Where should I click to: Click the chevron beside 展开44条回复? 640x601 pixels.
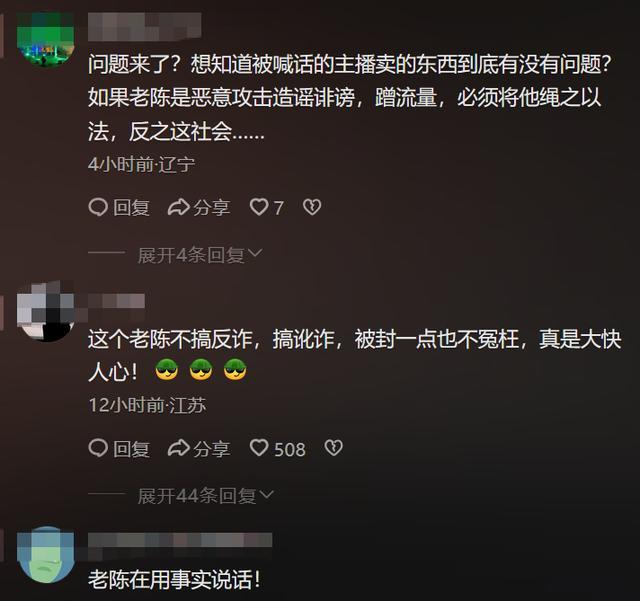[x=266, y=495]
